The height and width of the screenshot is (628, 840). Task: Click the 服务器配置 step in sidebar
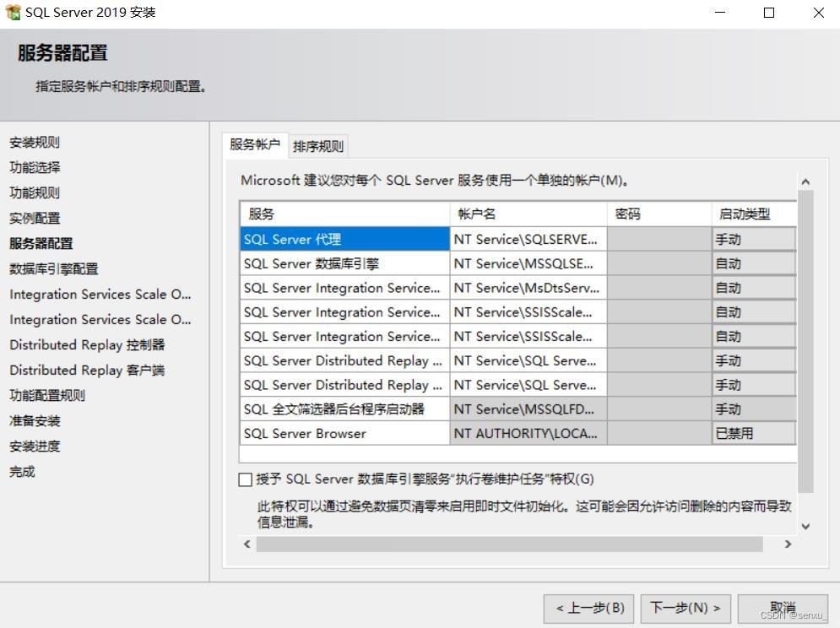click(41, 244)
